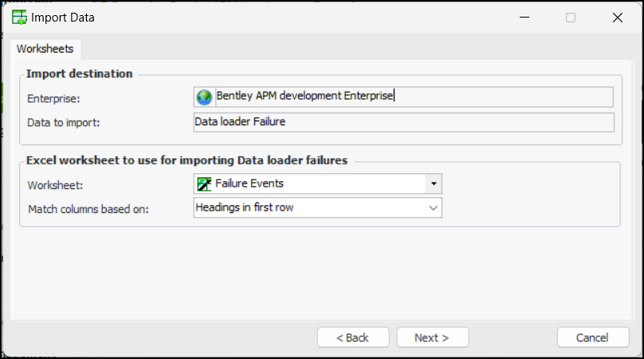Minimize the Import Data window
644x359 pixels.
click(524, 17)
